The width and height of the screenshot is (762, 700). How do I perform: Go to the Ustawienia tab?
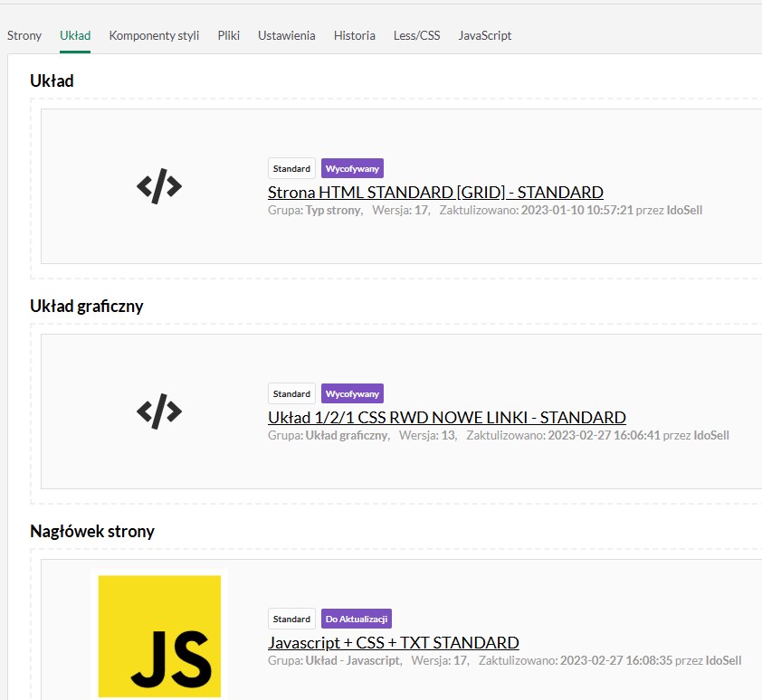click(x=286, y=35)
